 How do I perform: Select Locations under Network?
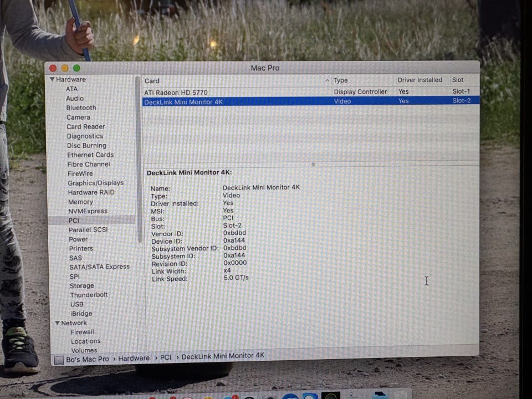point(85,341)
